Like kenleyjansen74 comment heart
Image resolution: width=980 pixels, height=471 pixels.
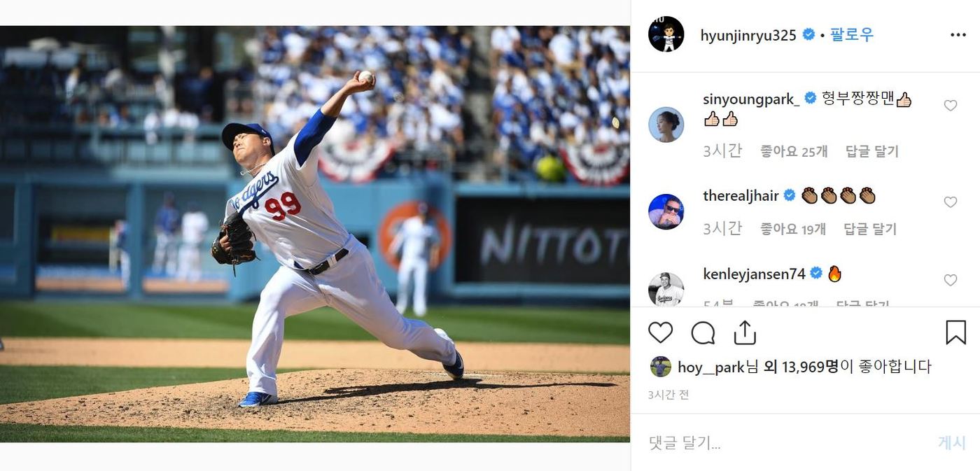pyautogui.click(x=950, y=280)
